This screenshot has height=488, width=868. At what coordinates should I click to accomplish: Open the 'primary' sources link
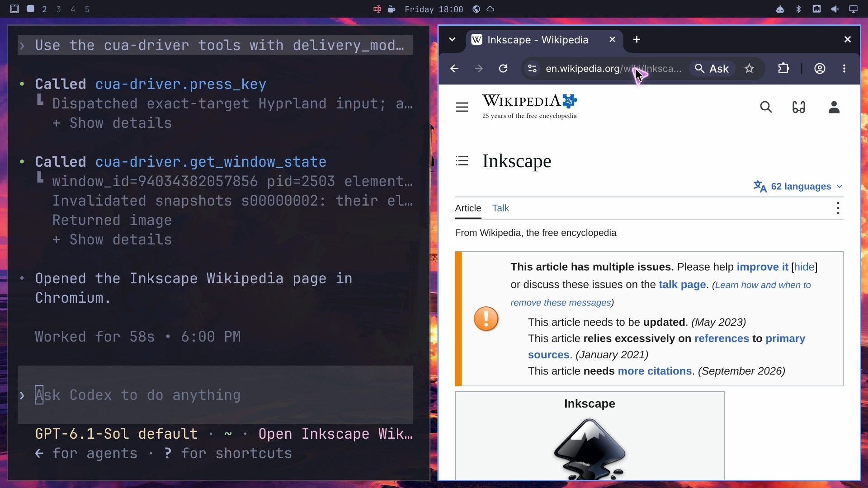[x=785, y=339]
